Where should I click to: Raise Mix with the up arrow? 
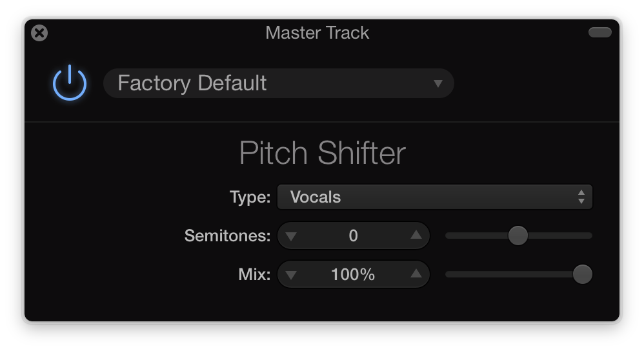[x=416, y=274]
